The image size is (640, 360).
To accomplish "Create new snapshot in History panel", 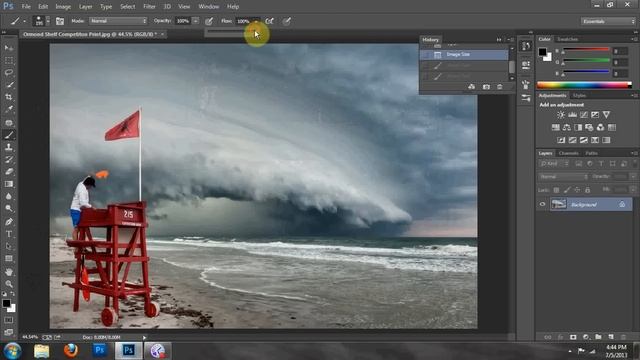I will [x=486, y=87].
